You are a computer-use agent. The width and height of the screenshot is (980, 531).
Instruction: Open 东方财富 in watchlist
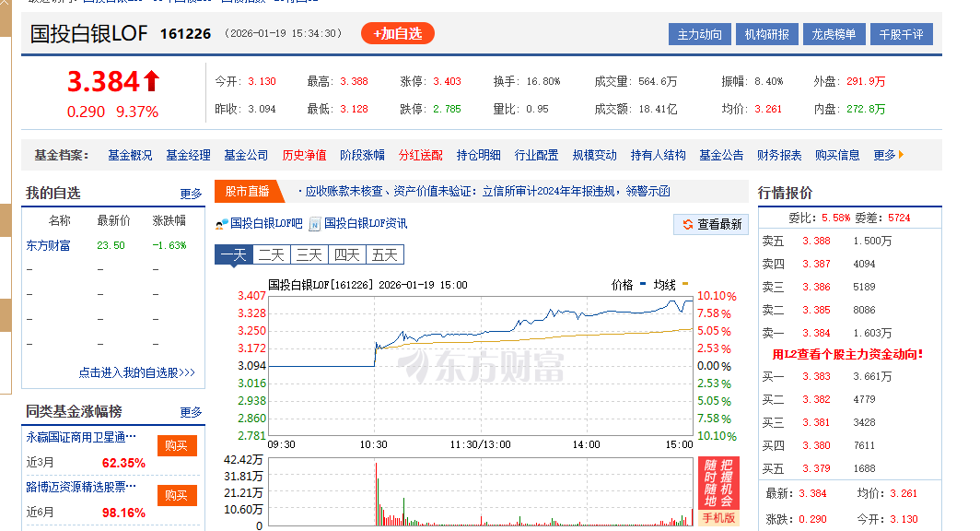point(48,245)
